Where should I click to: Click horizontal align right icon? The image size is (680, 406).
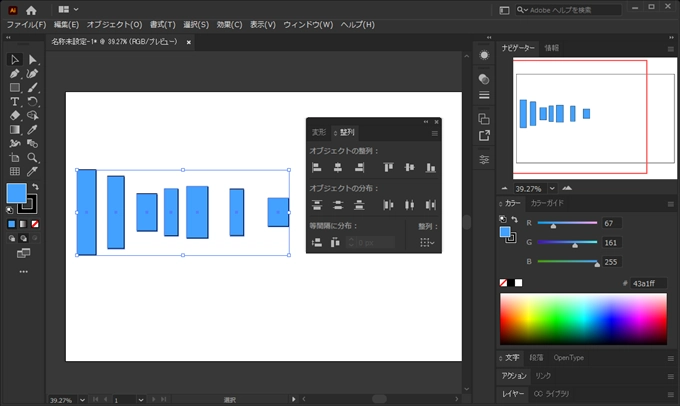pos(359,167)
